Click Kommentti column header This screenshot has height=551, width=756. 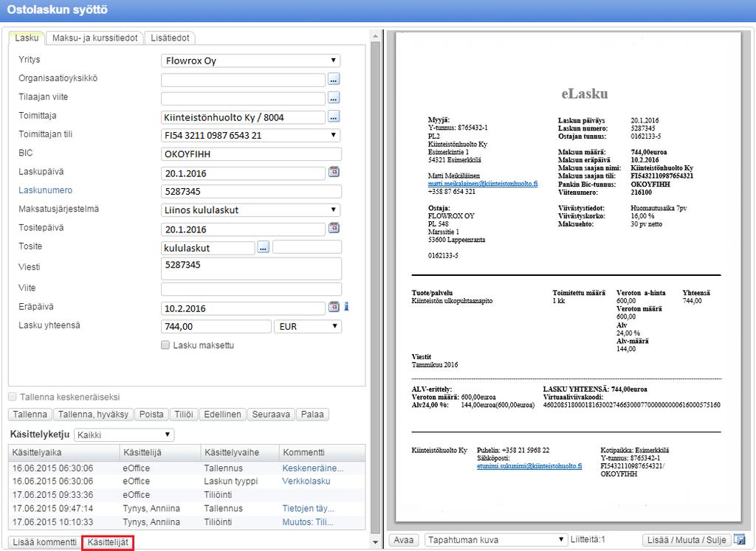[x=322, y=453]
